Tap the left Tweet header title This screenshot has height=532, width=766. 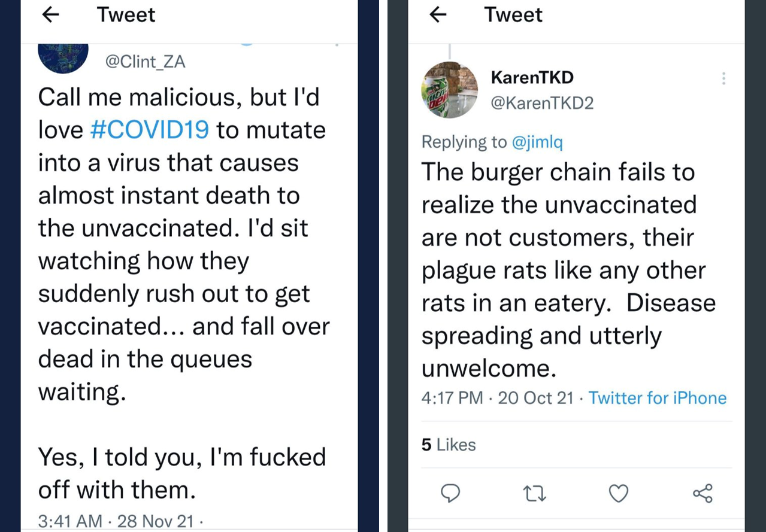(x=126, y=15)
